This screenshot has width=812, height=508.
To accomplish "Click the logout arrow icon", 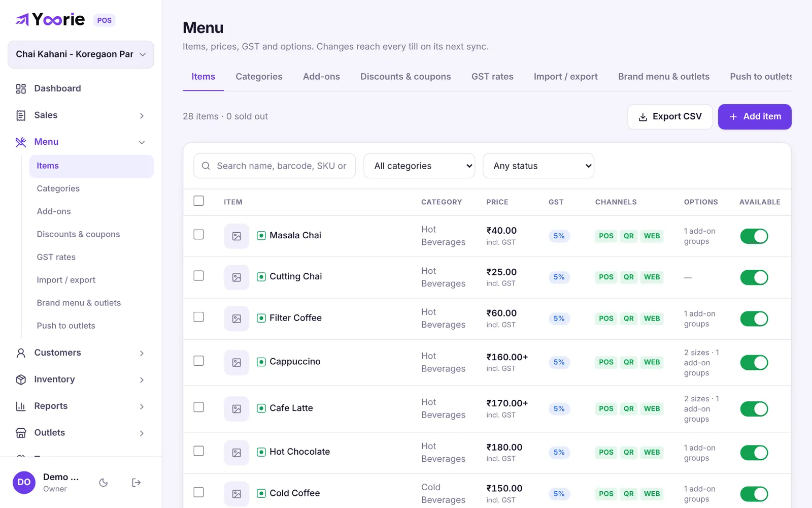I will coord(136,483).
